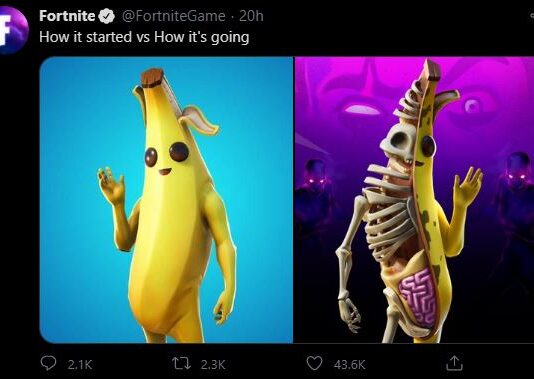
Task: Click the blue verified badge
Action: coord(107,16)
